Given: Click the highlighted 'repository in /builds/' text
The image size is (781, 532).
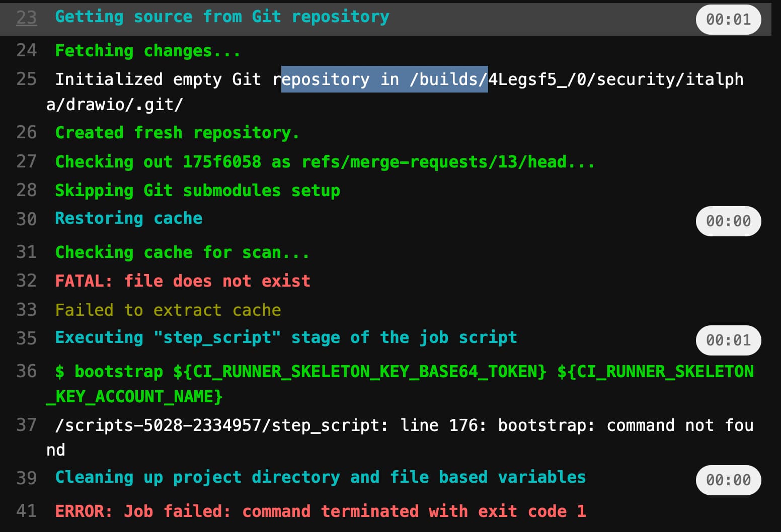Looking at the screenshot, I should [384, 79].
